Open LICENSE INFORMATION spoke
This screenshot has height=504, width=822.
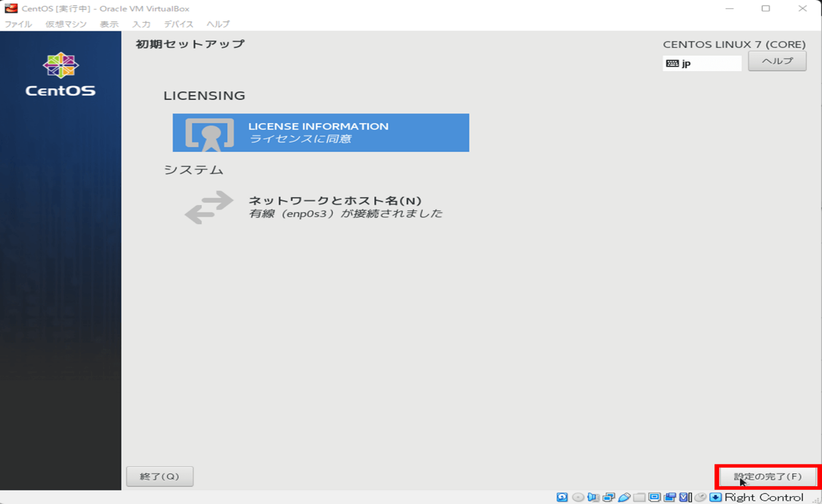(321, 133)
